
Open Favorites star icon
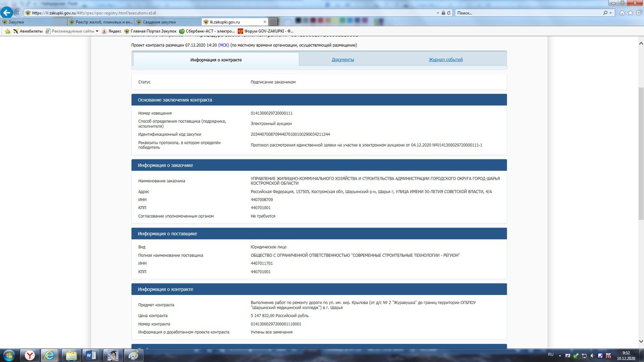pyautogui.click(x=630, y=13)
